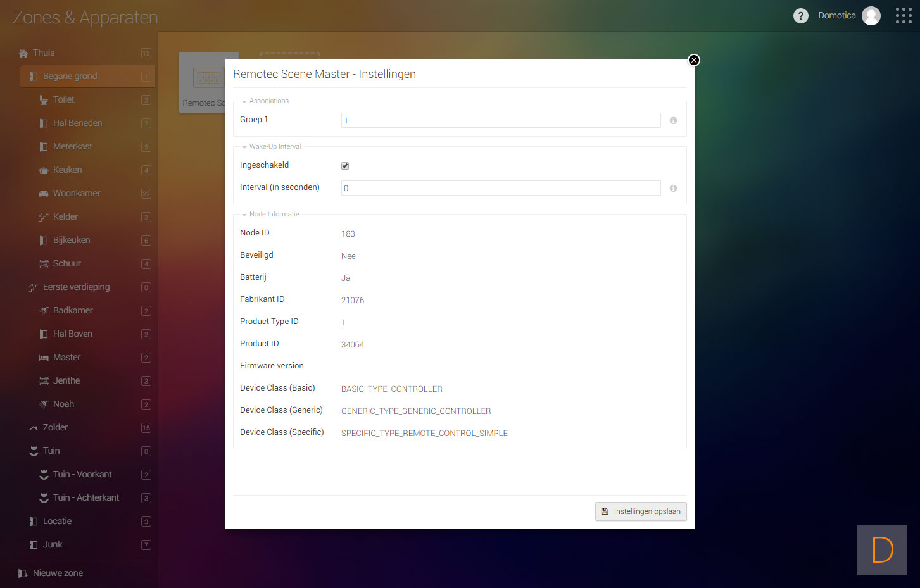Click the Product ID value 34064
The width and height of the screenshot is (920, 588).
pos(353,345)
